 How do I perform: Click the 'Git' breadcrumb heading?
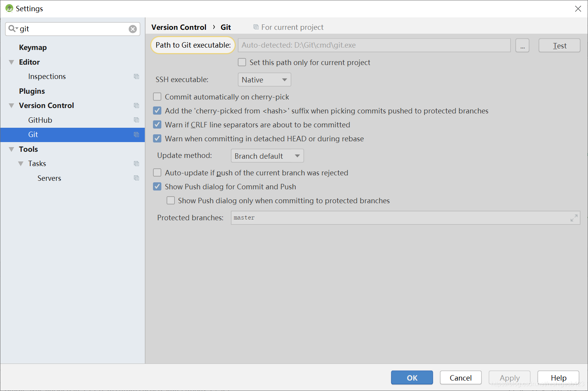tap(226, 27)
